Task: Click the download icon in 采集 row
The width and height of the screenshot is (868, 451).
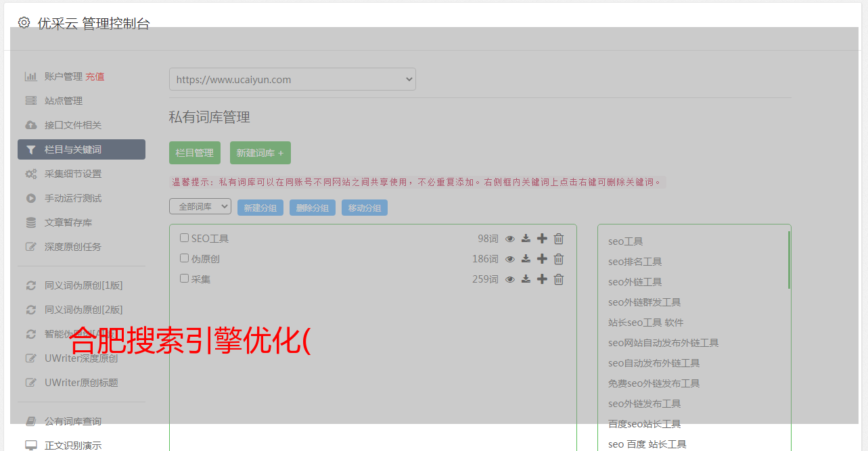Action: 526,279
